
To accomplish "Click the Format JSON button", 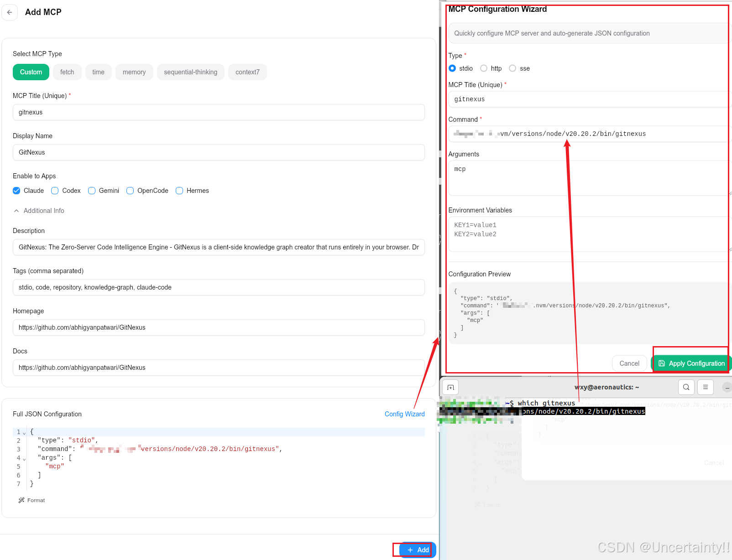I will [x=31, y=500].
